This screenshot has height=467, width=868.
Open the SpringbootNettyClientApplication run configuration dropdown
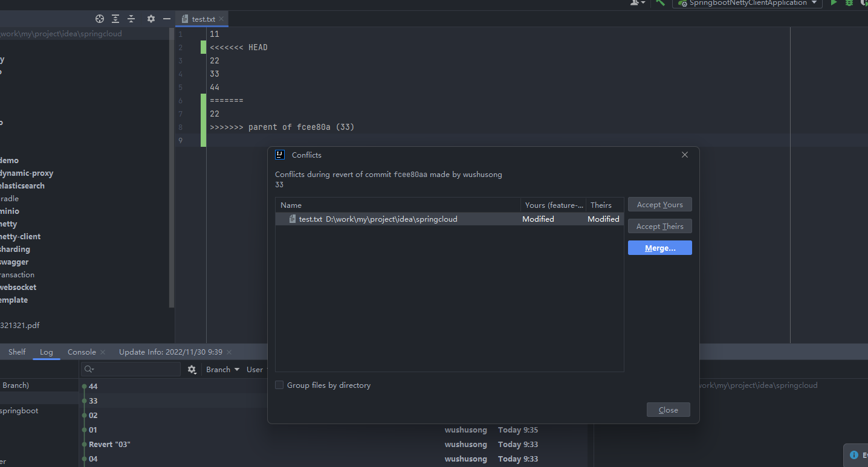point(747,3)
